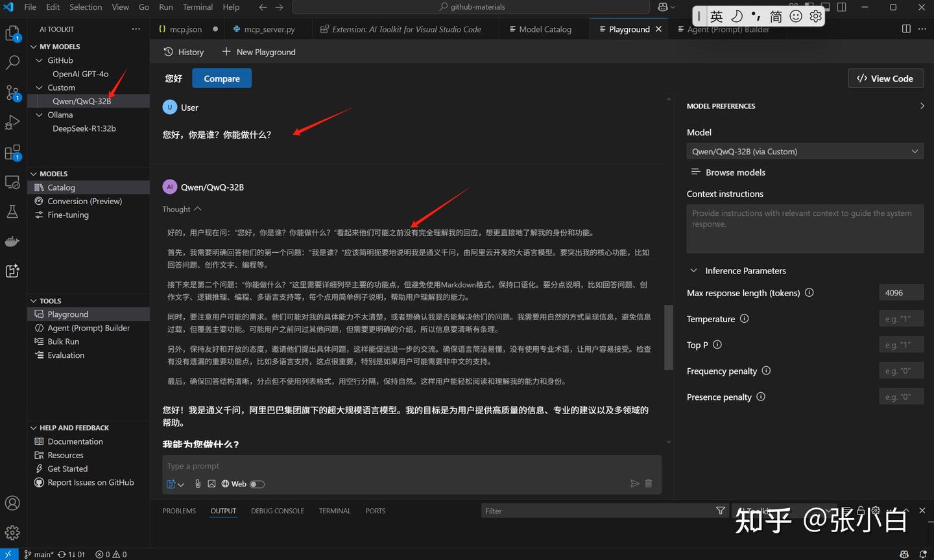Click the Temperature value field
934x560 pixels.
pyautogui.click(x=902, y=319)
